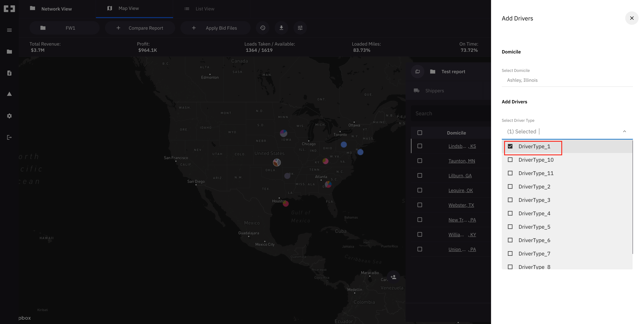The image size is (644, 324).
Task: Open the Taunton, MN domicile link
Action: coord(462,161)
